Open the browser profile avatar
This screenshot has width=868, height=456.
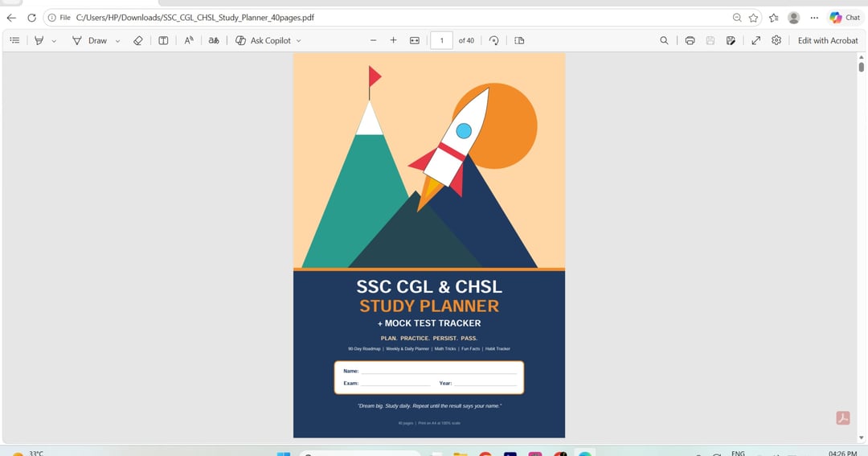coord(794,18)
